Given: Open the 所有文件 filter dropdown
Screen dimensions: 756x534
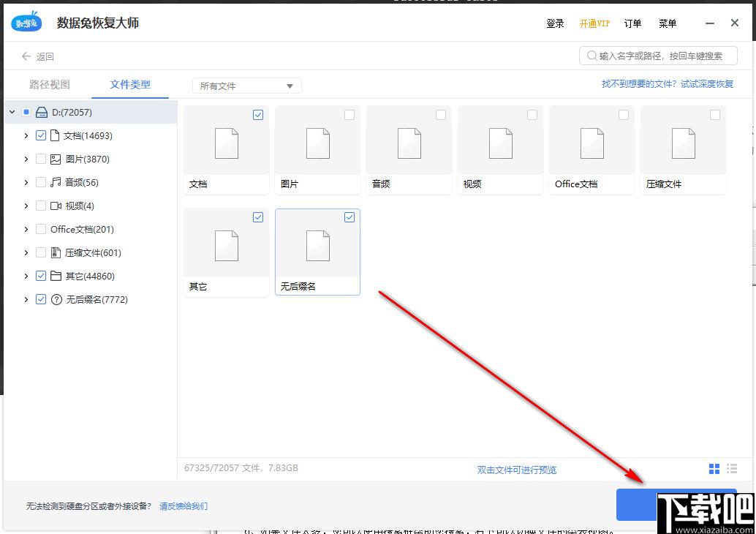Looking at the screenshot, I should pos(247,86).
